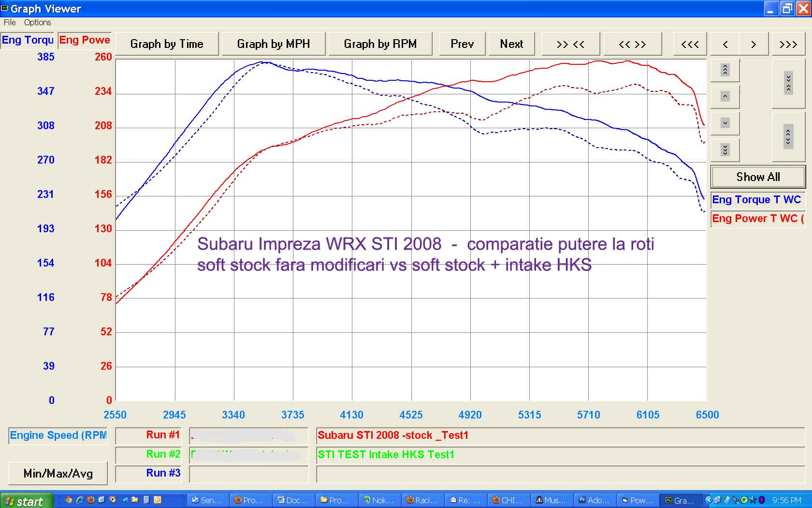
Task: Click the vertical expand arrows button
Action: [x=788, y=136]
